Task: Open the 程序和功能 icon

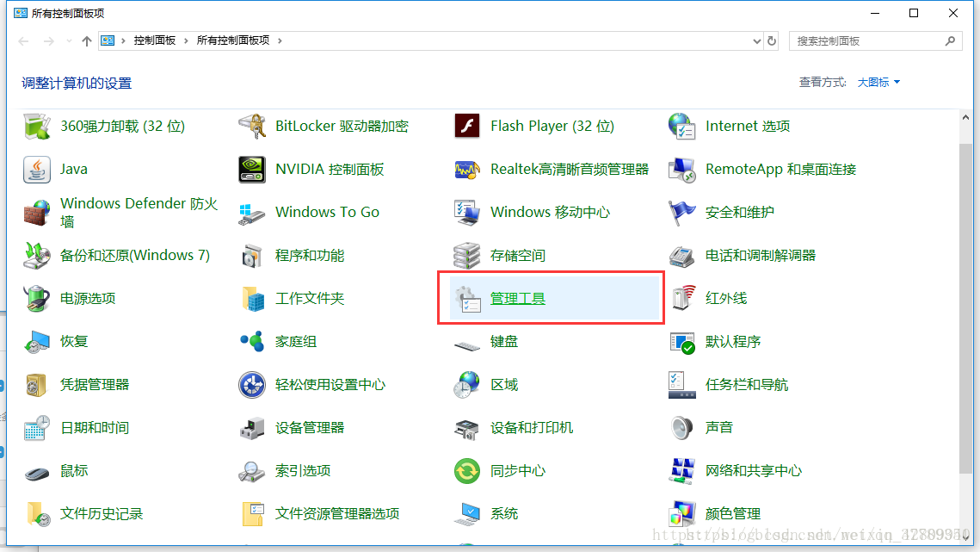Action: 252,256
